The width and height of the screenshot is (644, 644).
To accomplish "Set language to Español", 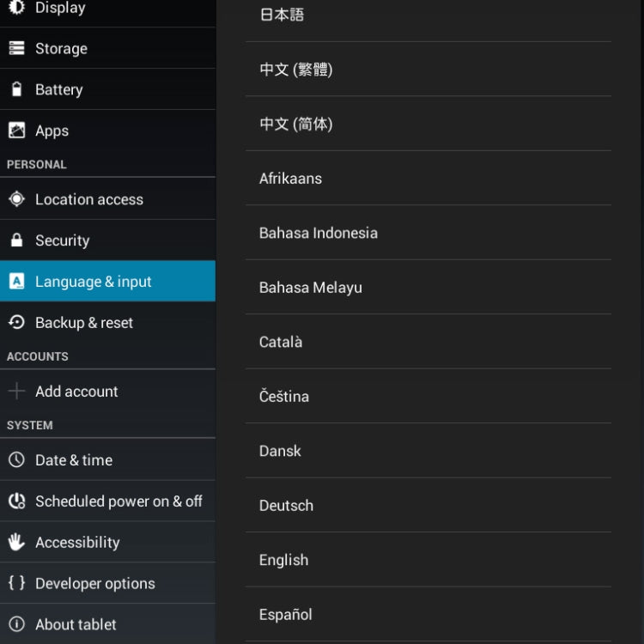I will [428, 615].
